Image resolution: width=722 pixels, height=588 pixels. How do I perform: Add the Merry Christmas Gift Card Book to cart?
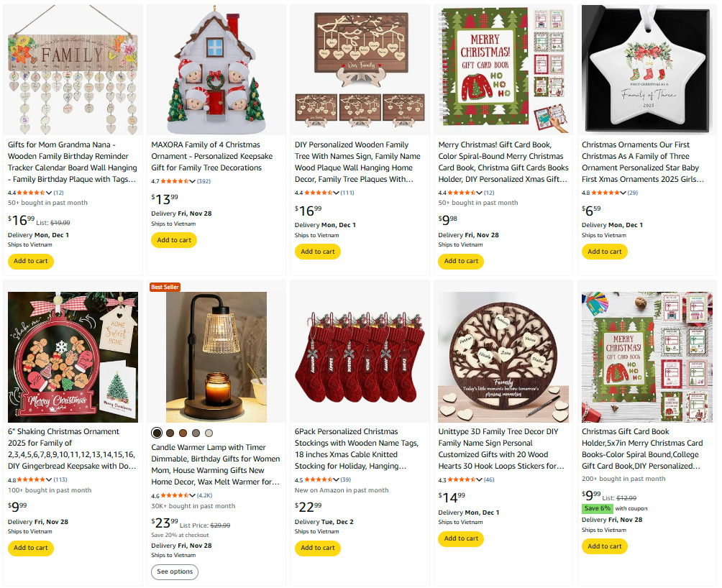click(460, 261)
